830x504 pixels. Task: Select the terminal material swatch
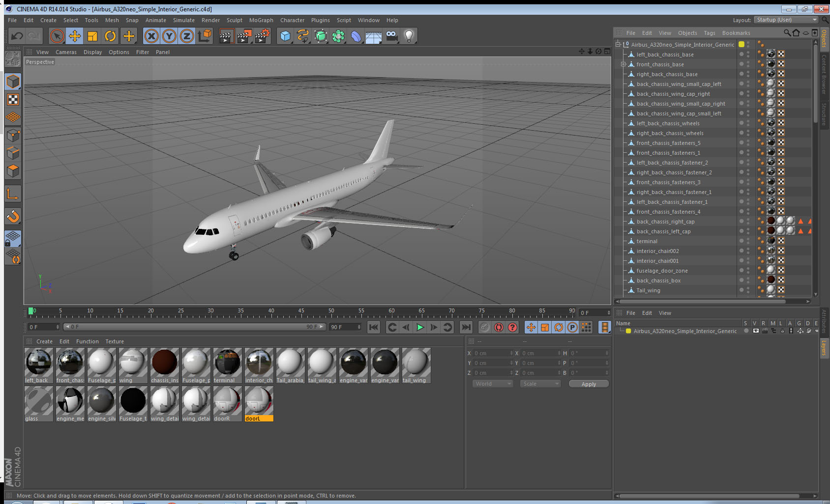228,365
